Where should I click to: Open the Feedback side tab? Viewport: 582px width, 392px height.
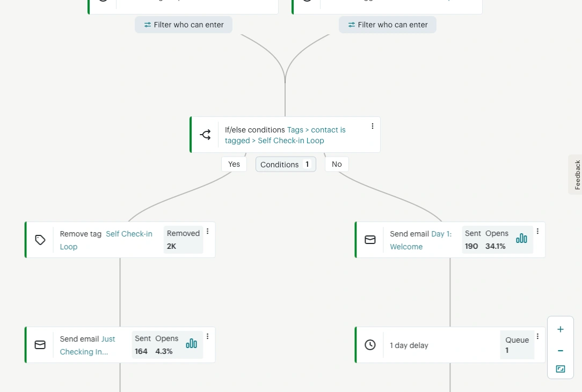coord(577,175)
